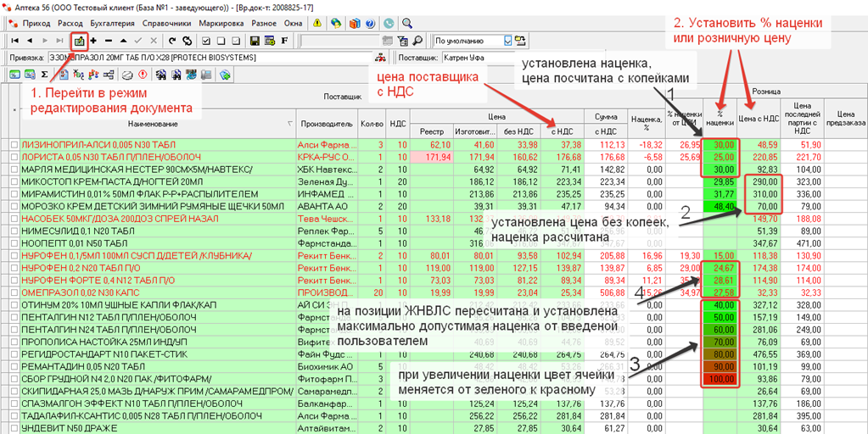The height and width of the screenshot is (434, 868).
Task: Click Производитель column header
Action: pos(326,125)
